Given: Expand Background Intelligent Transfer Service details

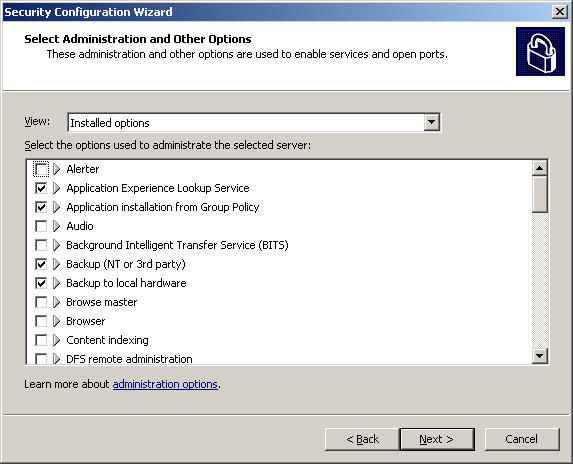Looking at the screenshot, I should click(56, 245).
